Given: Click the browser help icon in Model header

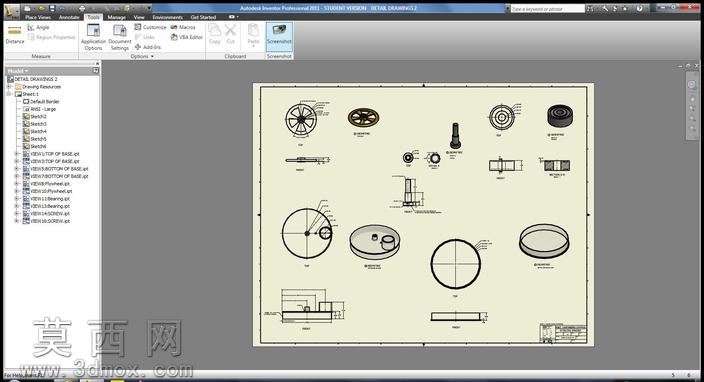Looking at the screenshot, I should 96,71.
